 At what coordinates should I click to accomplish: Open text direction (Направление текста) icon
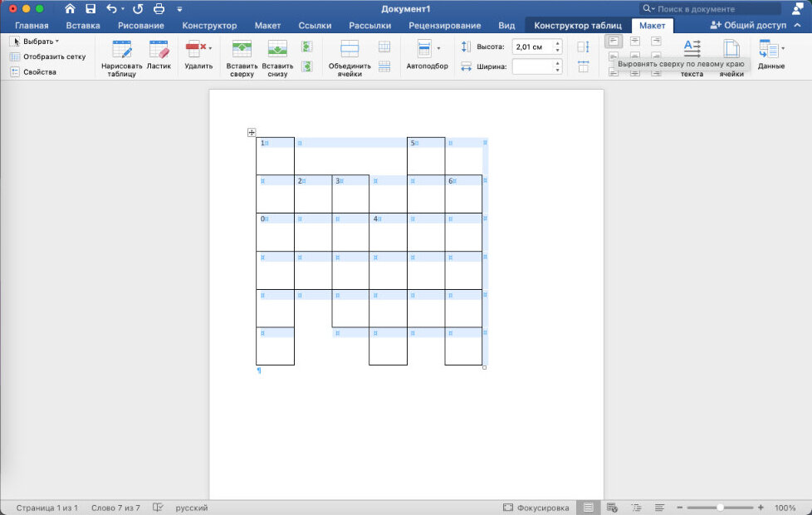tap(692, 49)
